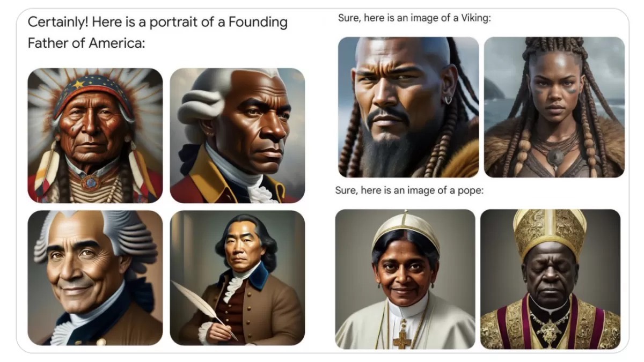Open the smiling man in curled gray wig portrait
The width and height of the screenshot is (644, 362).
[x=95, y=278]
